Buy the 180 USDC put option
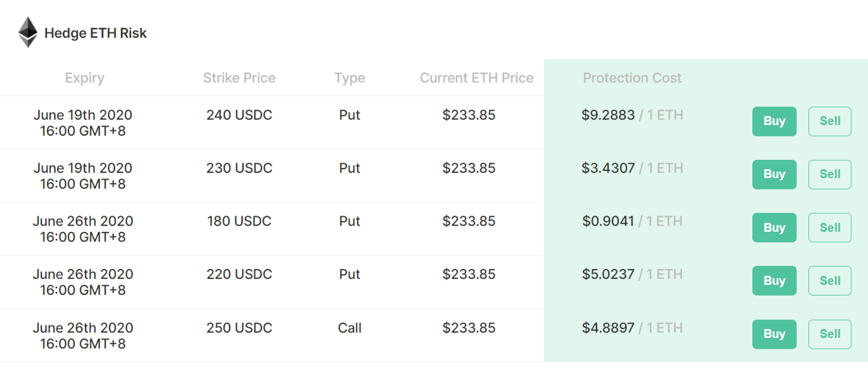 [774, 228]
